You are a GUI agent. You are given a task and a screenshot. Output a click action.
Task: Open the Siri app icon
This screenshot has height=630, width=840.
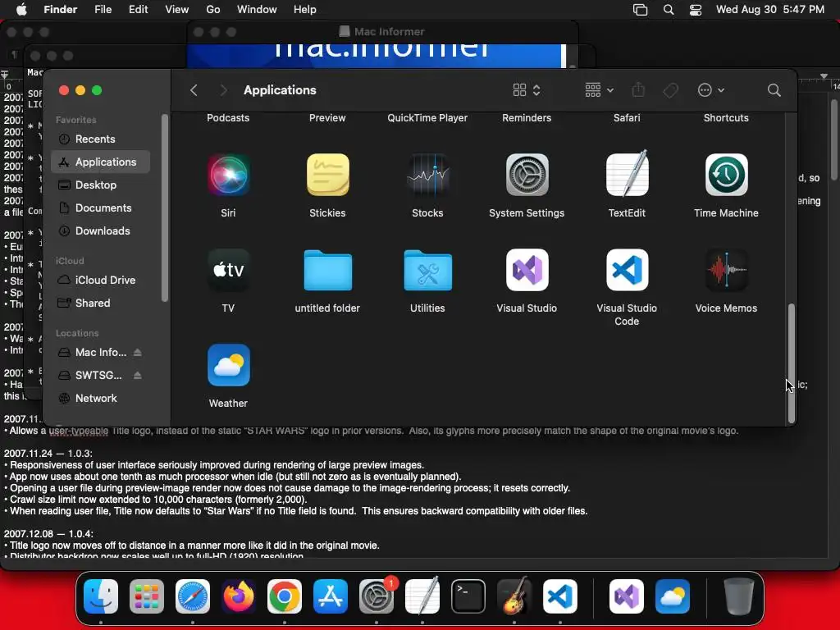point(228,175)
